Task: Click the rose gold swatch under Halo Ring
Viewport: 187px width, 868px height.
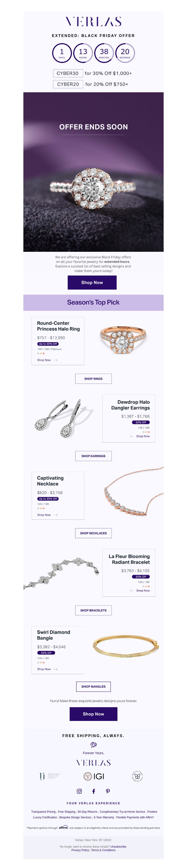Action: click(44, 353)
